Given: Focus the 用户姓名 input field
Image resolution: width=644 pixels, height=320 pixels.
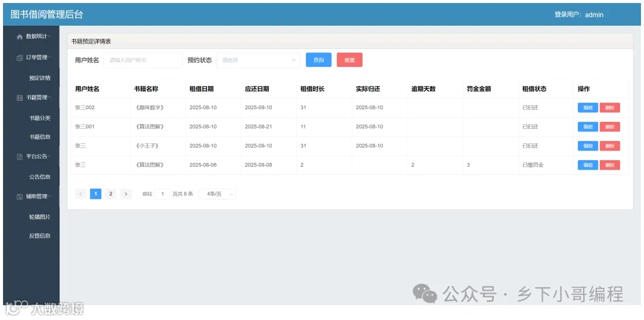Looking at the screenshot, I should (x=143, y=60).
